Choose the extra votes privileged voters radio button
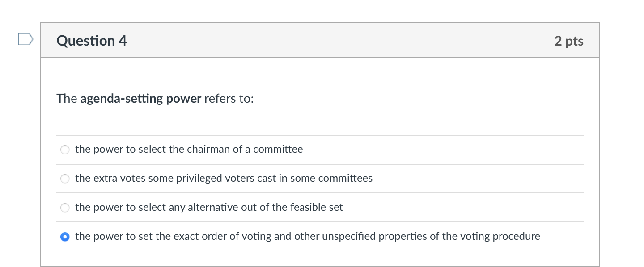 coord(65,179)
